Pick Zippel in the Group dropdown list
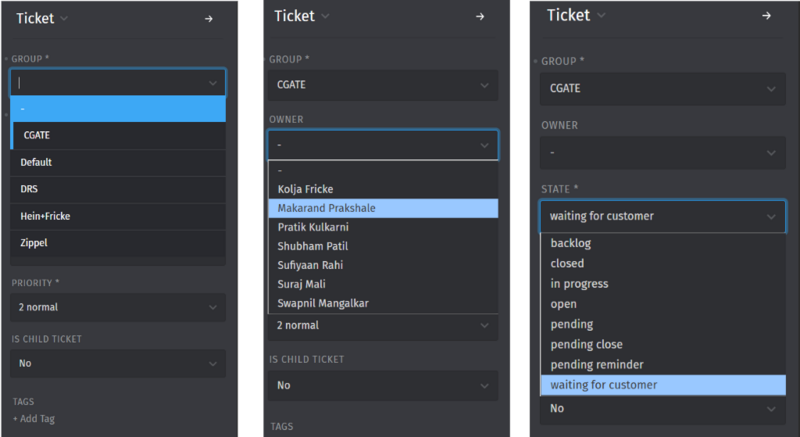This screenshot has width=800, height=437. pyautogui.click(x=35, y=242)
